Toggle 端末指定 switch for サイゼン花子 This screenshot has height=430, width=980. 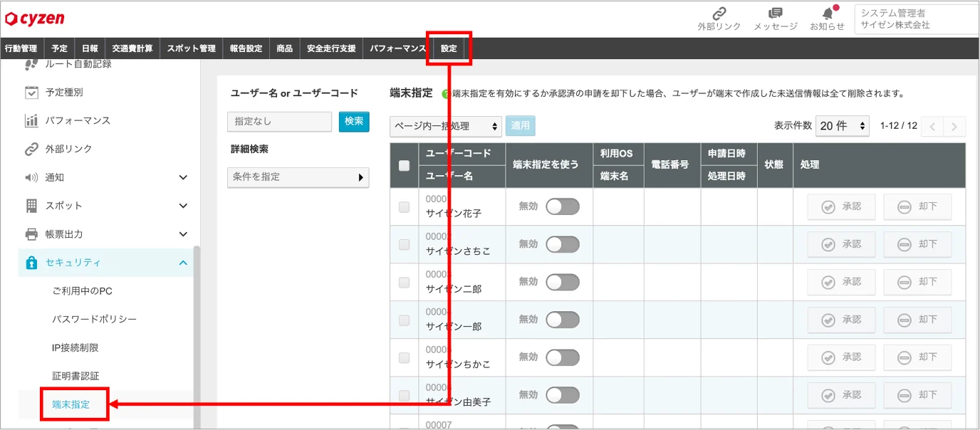tap(563, 206)
